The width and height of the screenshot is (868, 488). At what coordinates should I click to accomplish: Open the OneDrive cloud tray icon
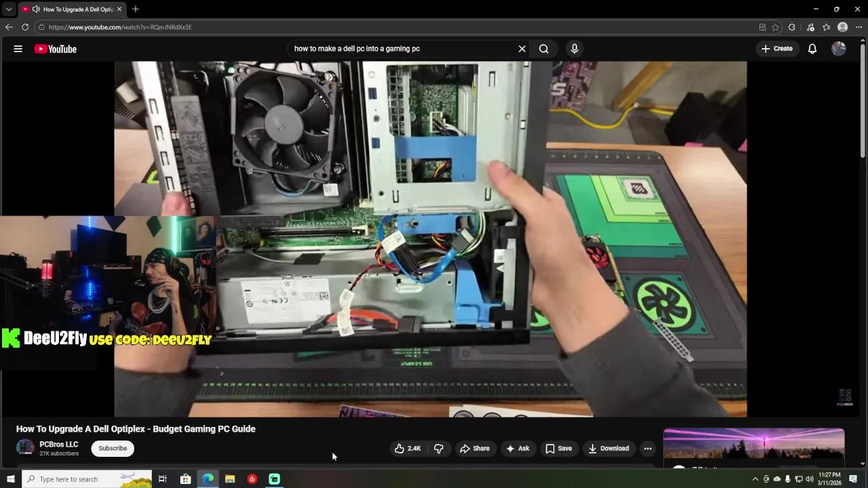click(777, 479)
